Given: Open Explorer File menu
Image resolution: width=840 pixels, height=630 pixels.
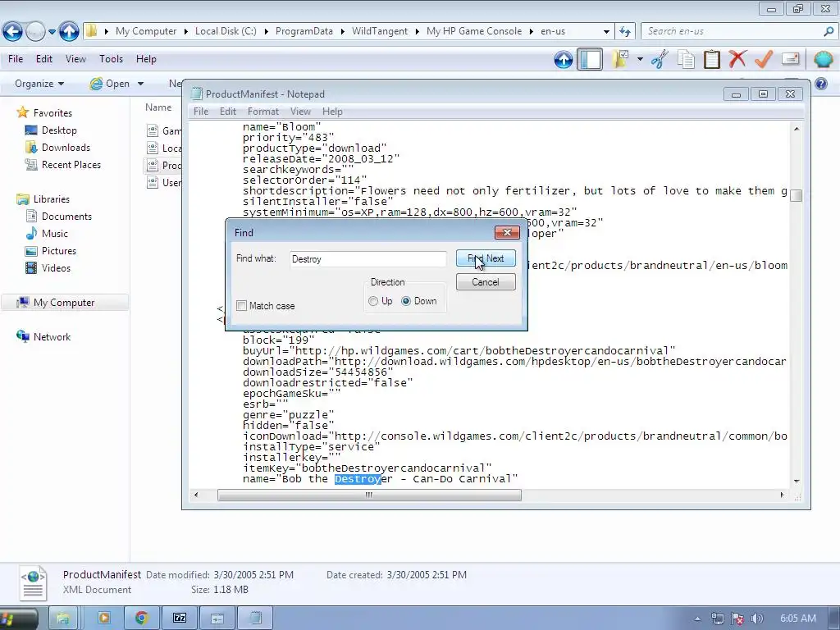Looking at the screenshot, I should (16, 59).
